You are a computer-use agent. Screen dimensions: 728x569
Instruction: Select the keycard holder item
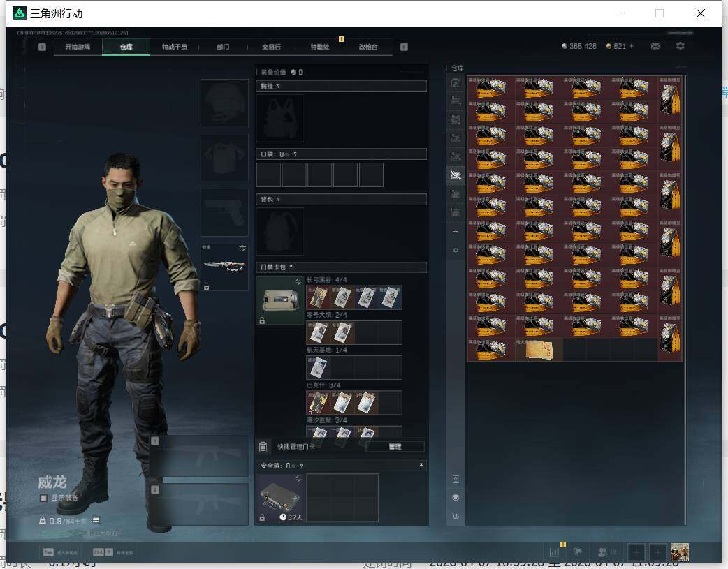click(280, 301)
